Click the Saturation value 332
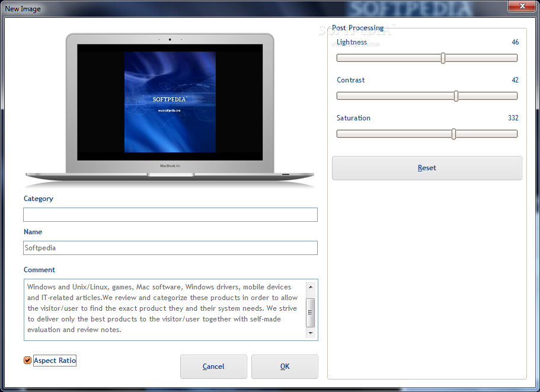 point(513,118)
